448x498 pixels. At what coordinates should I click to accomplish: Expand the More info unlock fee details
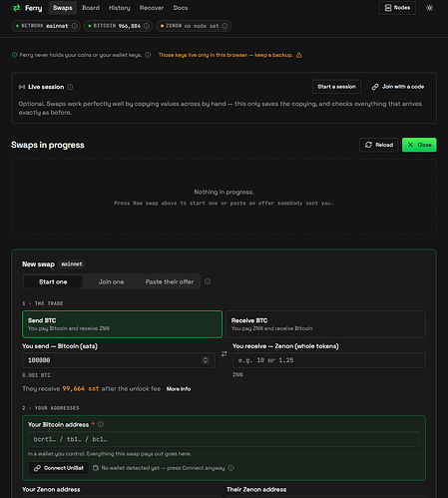click(x=179, y=389)
